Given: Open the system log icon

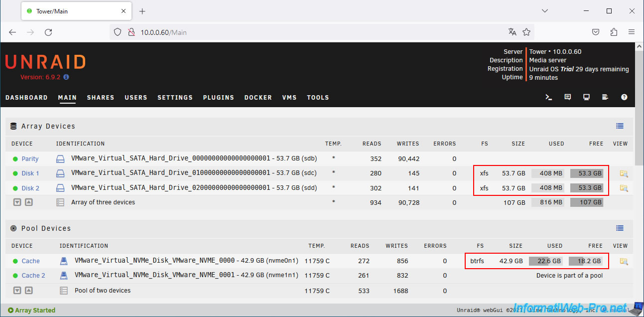Looking at the screenshot, I should click(605, 97).
